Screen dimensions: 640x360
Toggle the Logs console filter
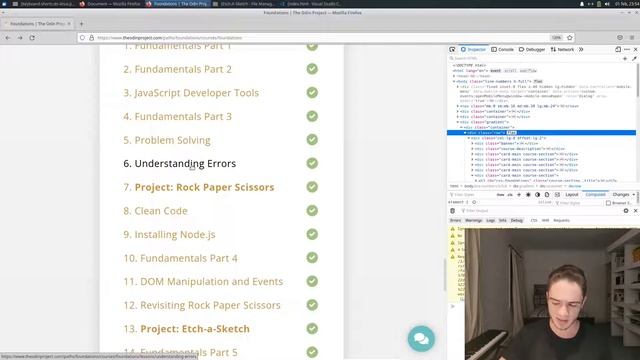491,220
